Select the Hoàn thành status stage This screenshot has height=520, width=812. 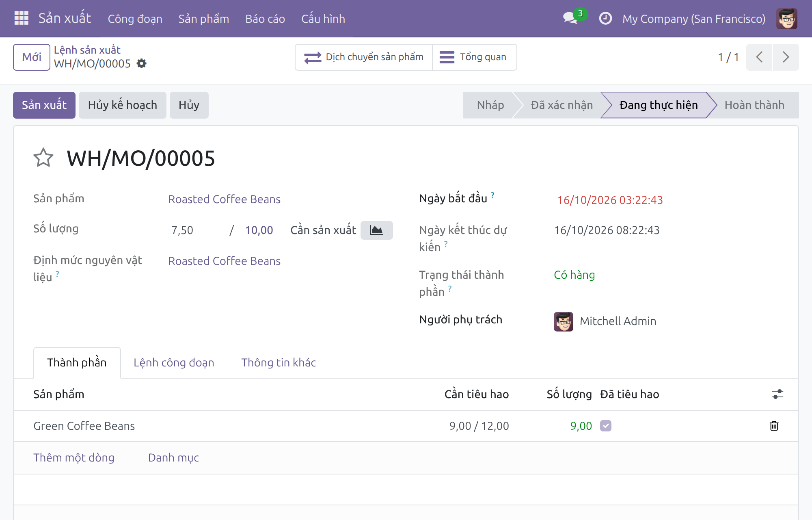754,105
